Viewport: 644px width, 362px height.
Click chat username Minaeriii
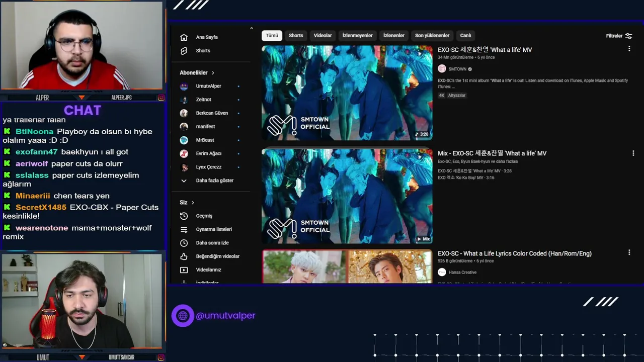click(33, 196)
